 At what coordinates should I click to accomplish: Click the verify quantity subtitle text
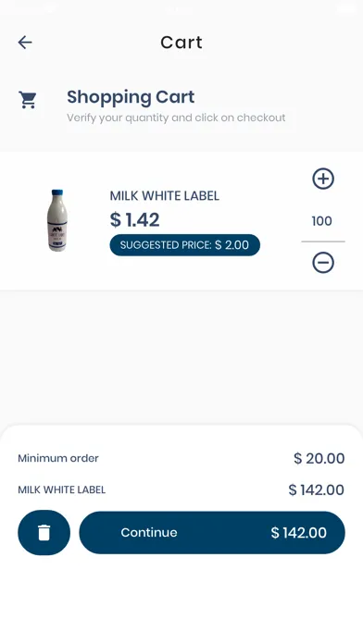pos(176,118)
